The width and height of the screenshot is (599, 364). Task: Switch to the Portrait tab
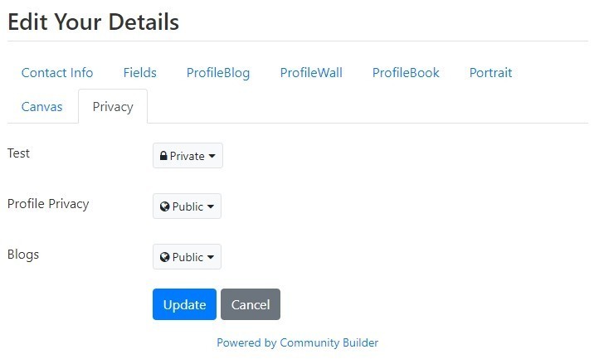tap(490, 73)
